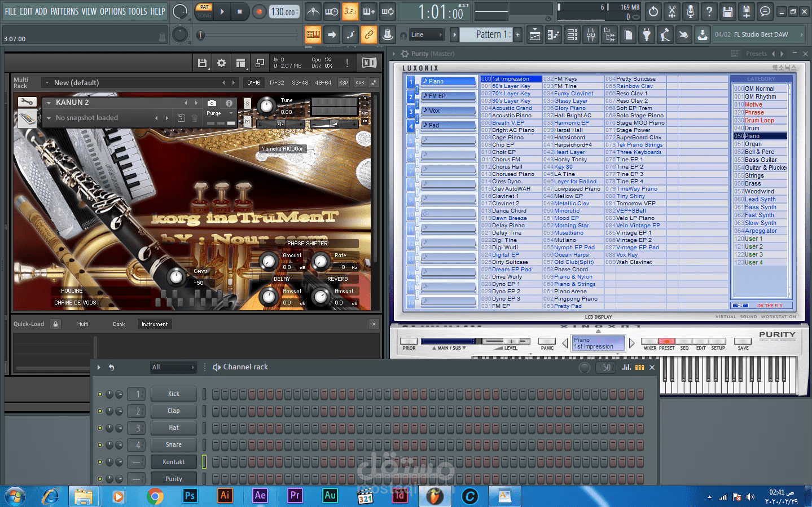812x507 pixels.
Task: Select Acoustic Grand preset in Purity list
Action: point(511,108)
